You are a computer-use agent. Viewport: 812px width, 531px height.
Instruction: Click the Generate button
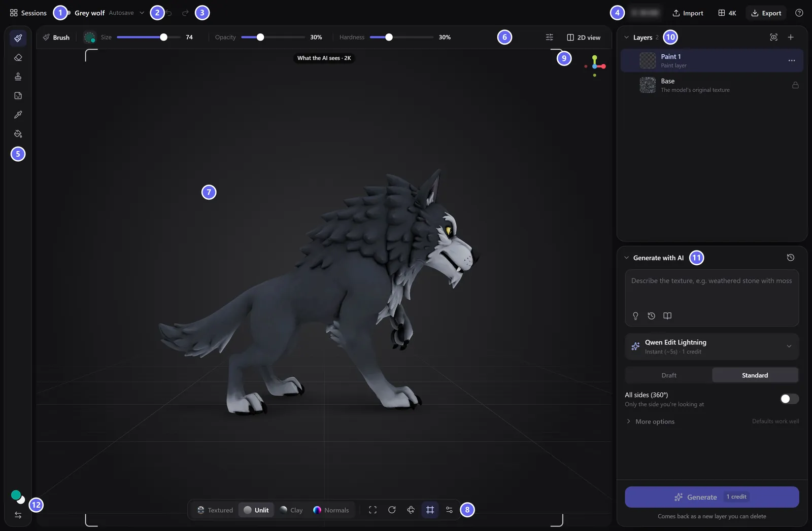coord(712,497)
